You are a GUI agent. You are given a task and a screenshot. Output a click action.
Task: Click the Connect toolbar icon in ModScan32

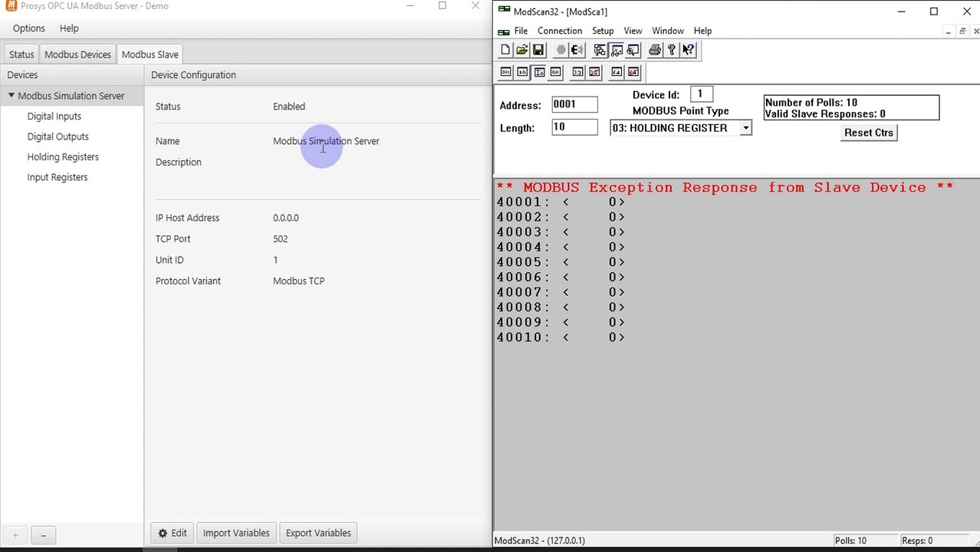coord(561,50)
